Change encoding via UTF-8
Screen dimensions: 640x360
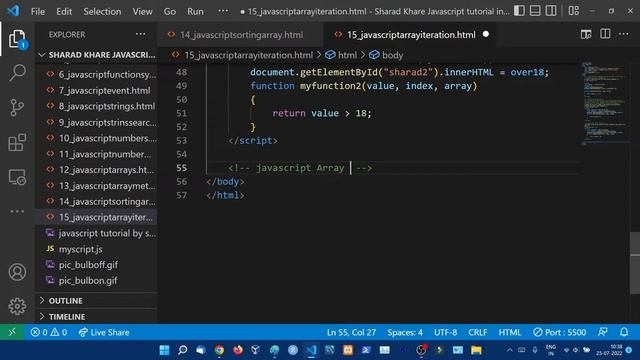[445, 332]
